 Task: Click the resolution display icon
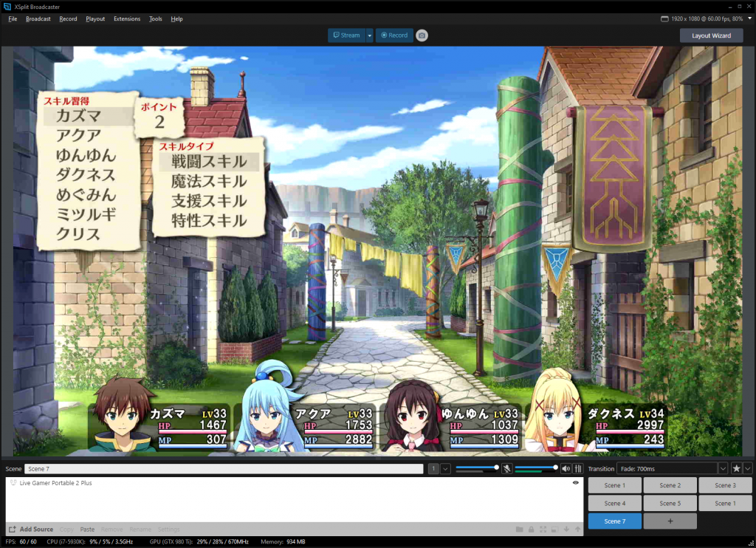[664, 18]
